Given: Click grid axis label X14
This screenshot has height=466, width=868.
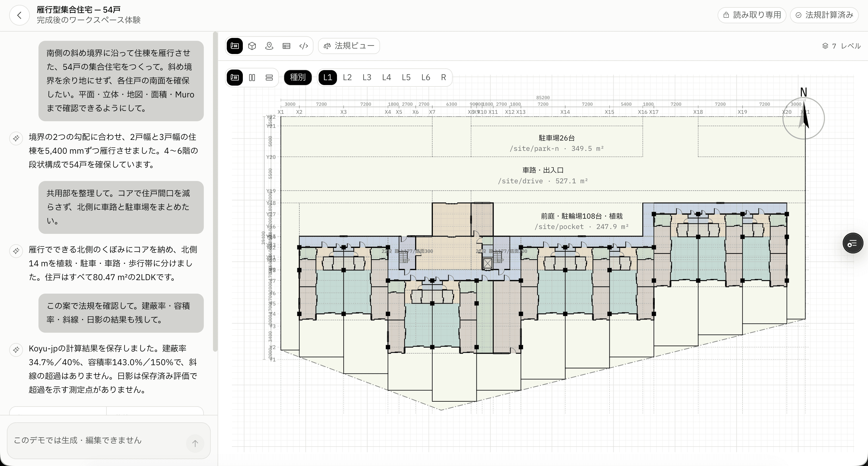Looking at the screenshot, I should coord(565,112).
